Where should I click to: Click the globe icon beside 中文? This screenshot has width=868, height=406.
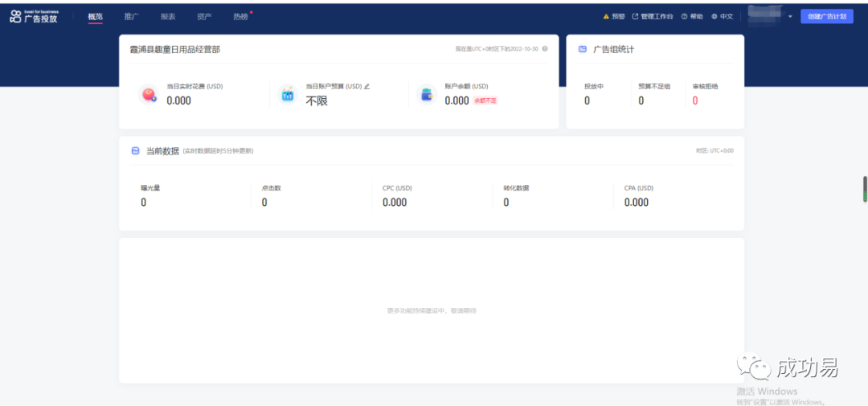click(714, 17)
